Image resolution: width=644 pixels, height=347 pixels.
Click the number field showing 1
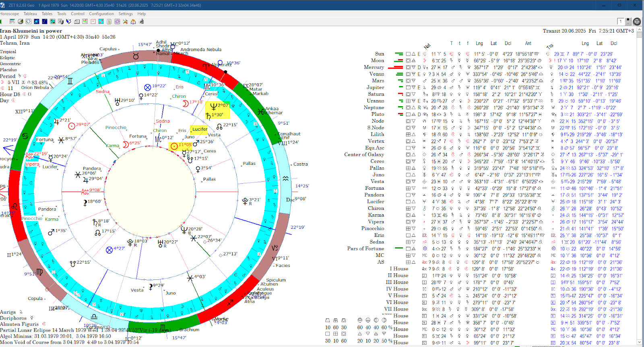tap(621, 21)
